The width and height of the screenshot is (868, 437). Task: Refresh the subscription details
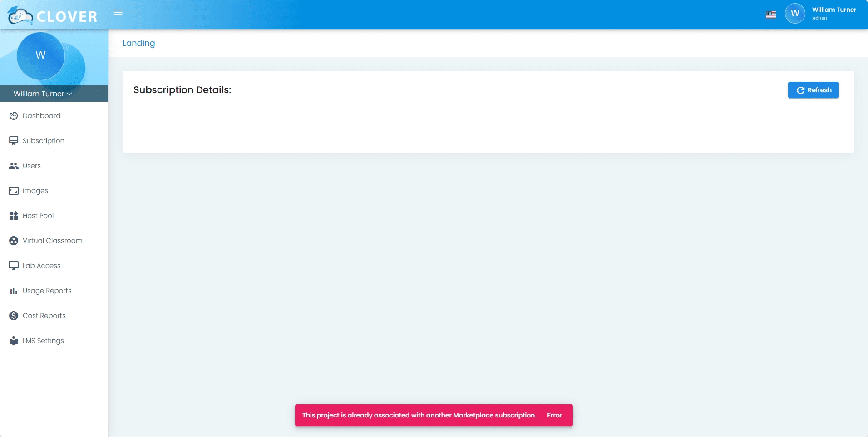tap(813, 90)
